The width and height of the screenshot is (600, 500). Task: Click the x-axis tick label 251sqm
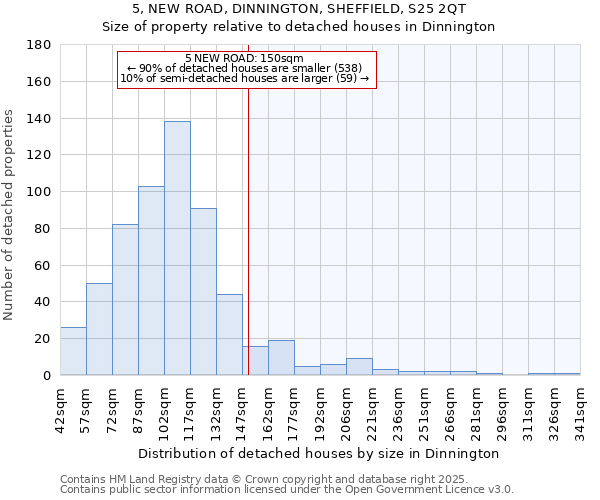click(x=425, y=415)
